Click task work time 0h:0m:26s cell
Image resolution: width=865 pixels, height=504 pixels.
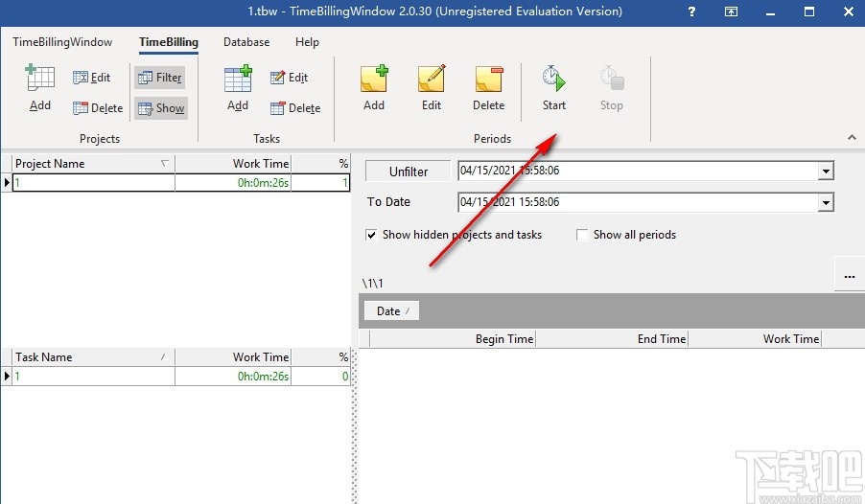233,376
